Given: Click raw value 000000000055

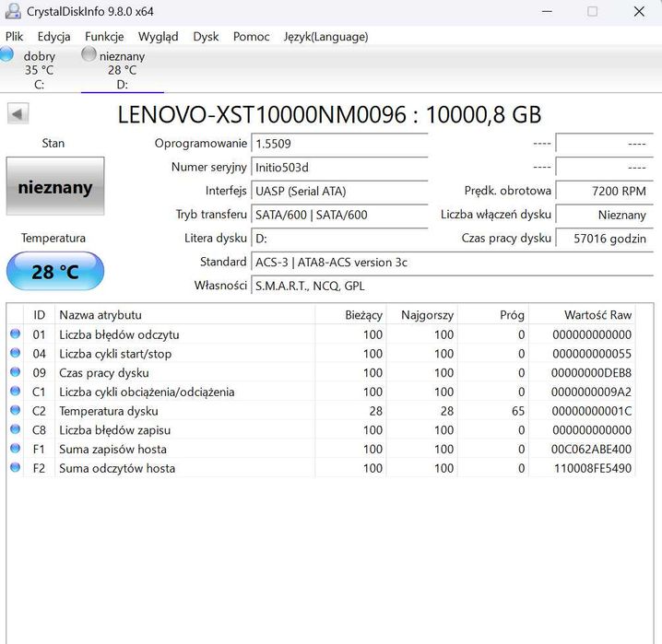Looking at the screenshot, I should tap(592, 354).
